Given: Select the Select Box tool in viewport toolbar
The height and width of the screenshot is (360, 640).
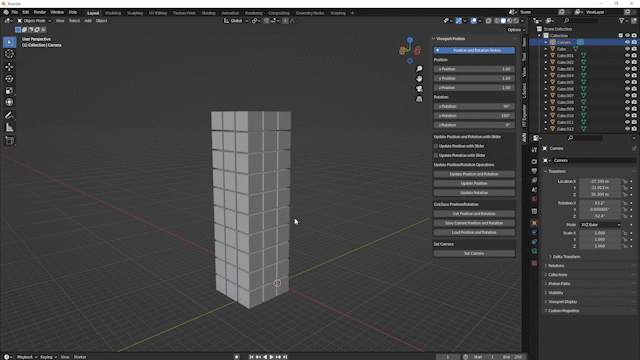Looking at the screenshot, I should [9, 42].
